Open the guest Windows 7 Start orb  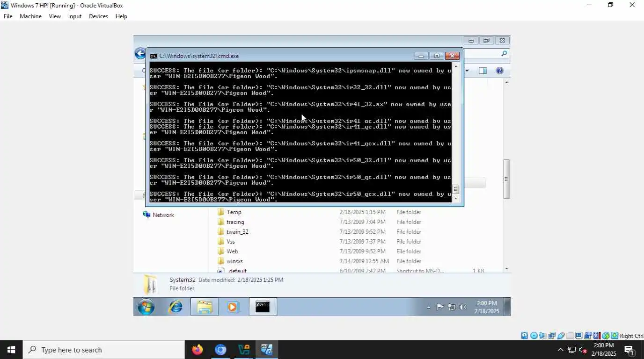pyautogui.click(x=146, y=307)
